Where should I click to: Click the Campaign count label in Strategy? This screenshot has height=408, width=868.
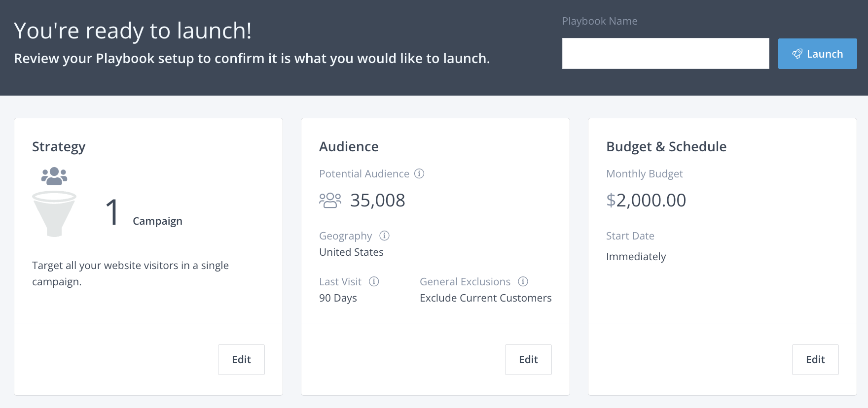coord(157,221)
